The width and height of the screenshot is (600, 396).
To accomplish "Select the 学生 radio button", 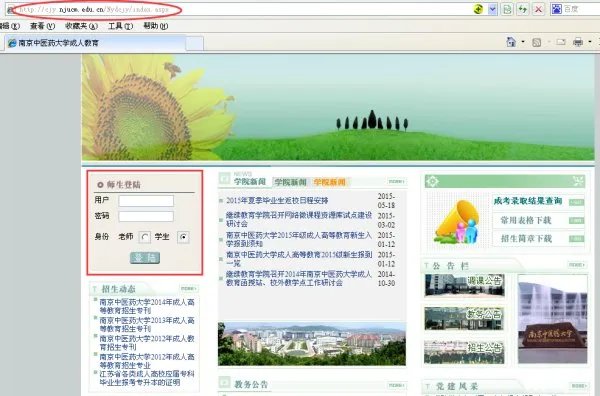I will (x=183, y=237).
